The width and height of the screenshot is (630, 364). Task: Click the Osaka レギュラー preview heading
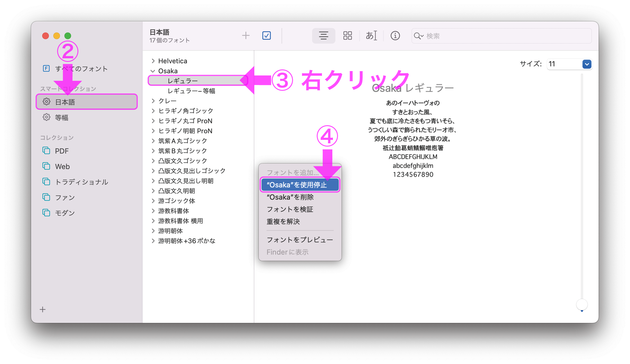413,88
